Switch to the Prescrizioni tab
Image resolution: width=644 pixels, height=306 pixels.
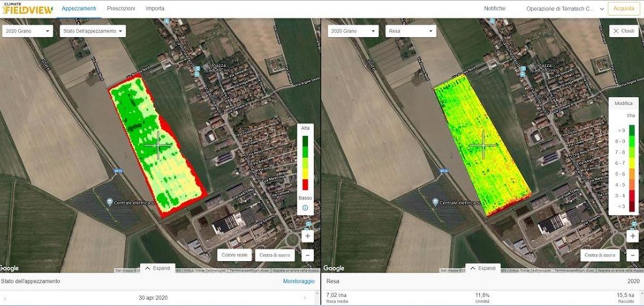coord(121,9)
